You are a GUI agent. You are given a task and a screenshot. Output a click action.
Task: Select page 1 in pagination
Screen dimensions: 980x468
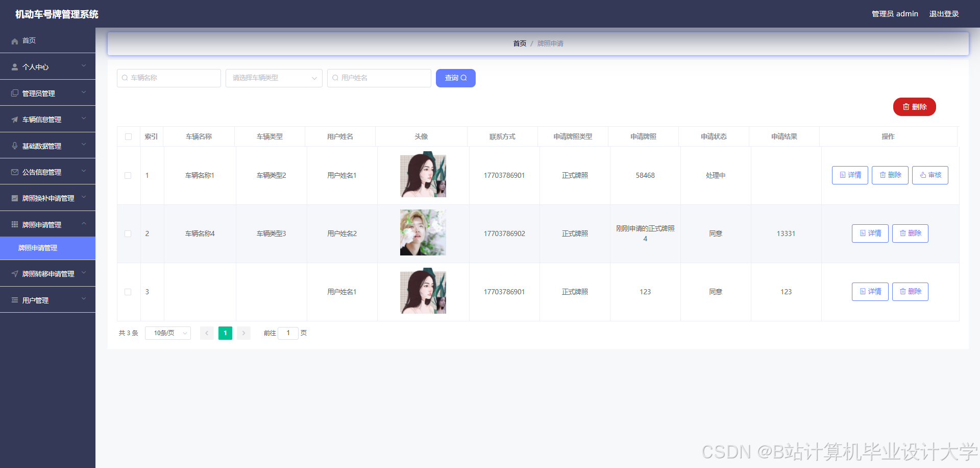(x=225, y=333)
